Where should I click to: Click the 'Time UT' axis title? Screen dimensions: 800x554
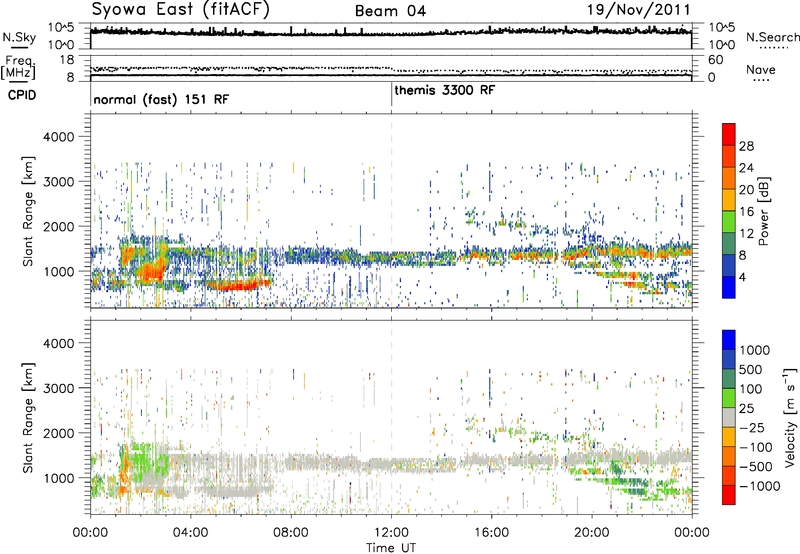[x=391, y=548]
